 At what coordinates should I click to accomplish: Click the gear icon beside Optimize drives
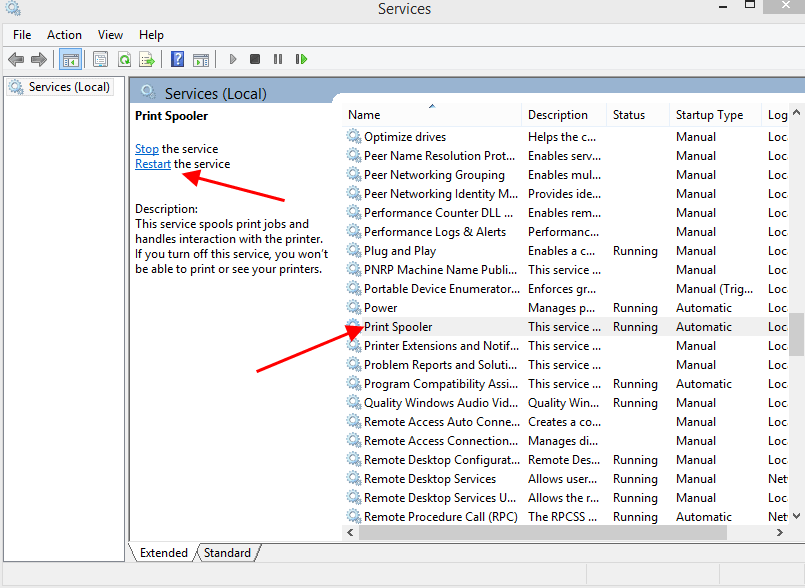[x=354, y=137]
